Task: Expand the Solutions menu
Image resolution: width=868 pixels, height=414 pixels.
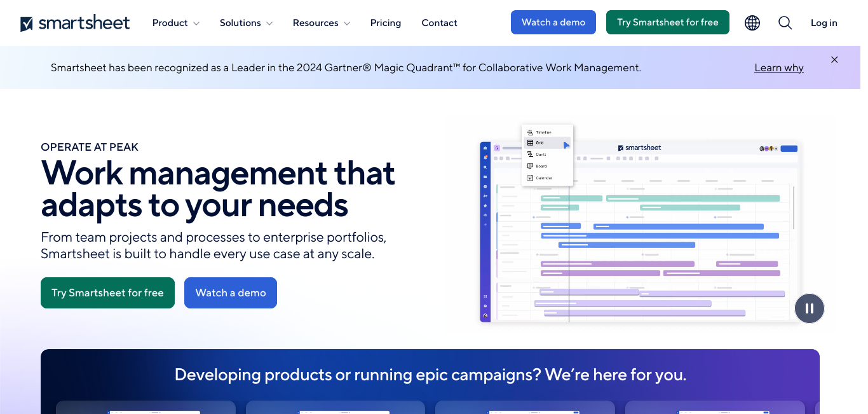Action: click(246, 23)
